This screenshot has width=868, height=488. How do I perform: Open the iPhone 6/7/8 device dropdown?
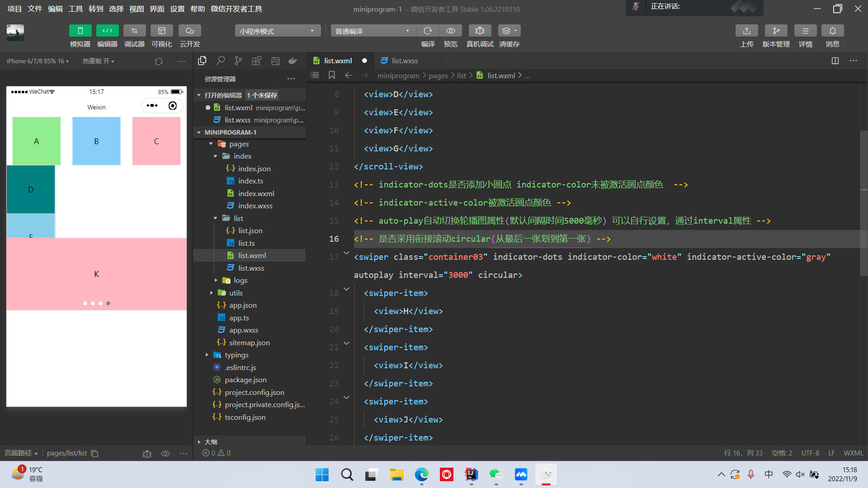click(x=38, y=61)
